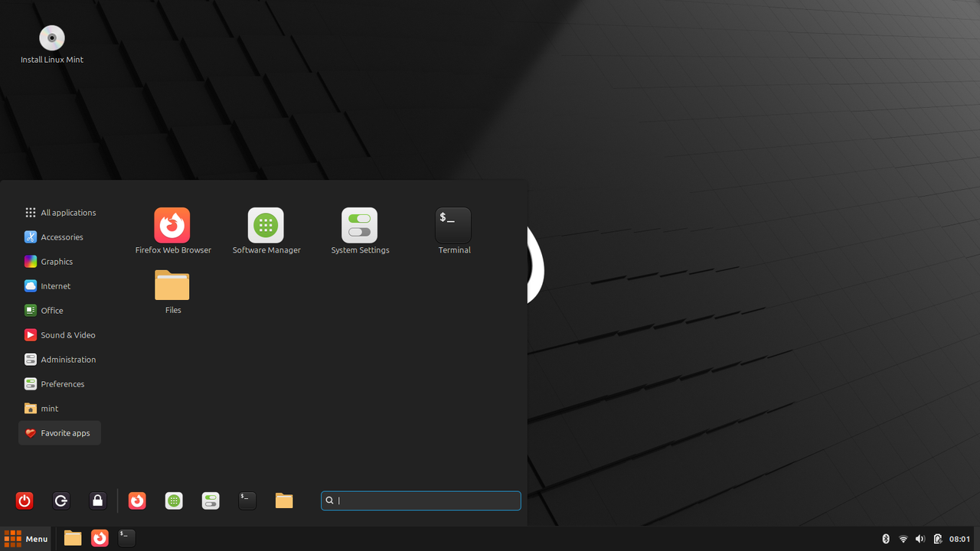Launch Terminal from the taskbar panel
980x551 pixels.
126,539
